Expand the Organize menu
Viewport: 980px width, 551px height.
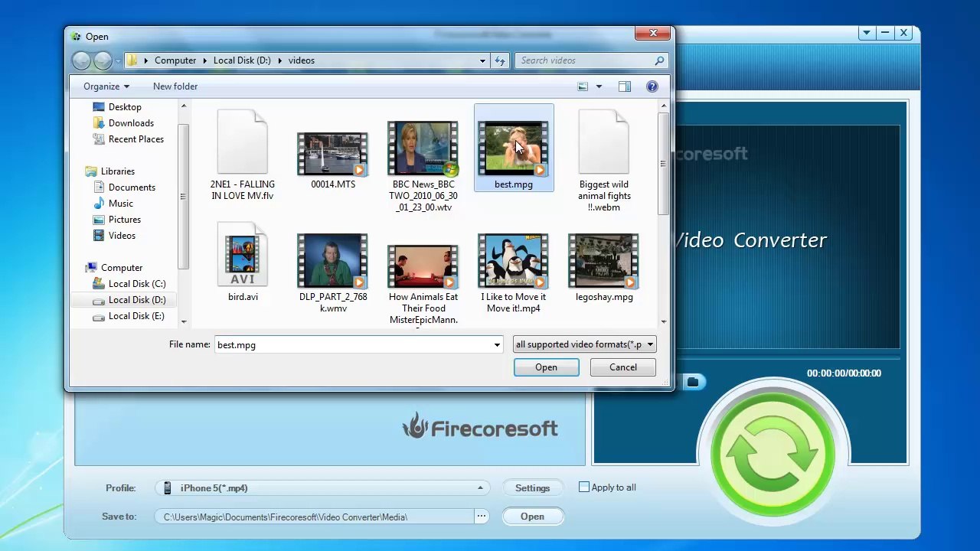106,86
